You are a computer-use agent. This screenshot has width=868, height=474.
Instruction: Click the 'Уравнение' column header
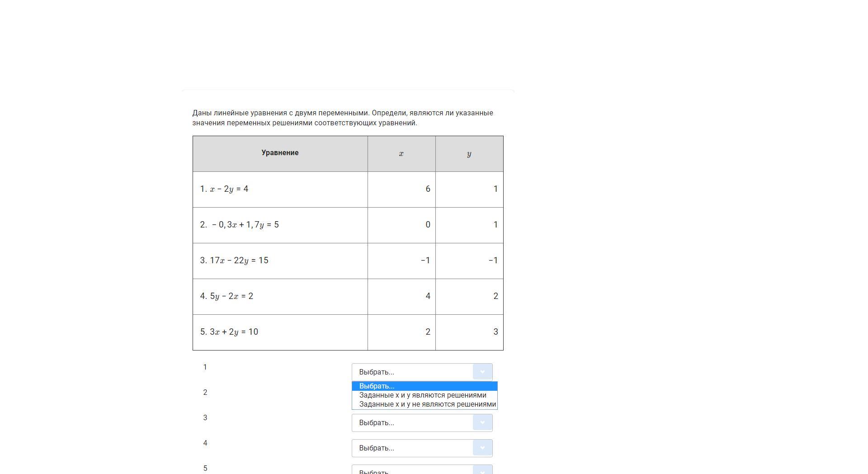coord(280,153)
